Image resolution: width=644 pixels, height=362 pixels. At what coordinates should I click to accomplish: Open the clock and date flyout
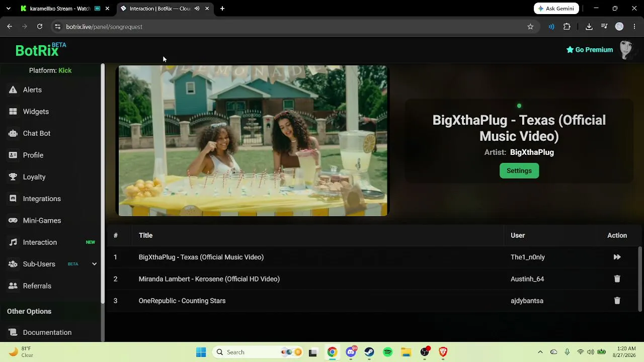625,352
